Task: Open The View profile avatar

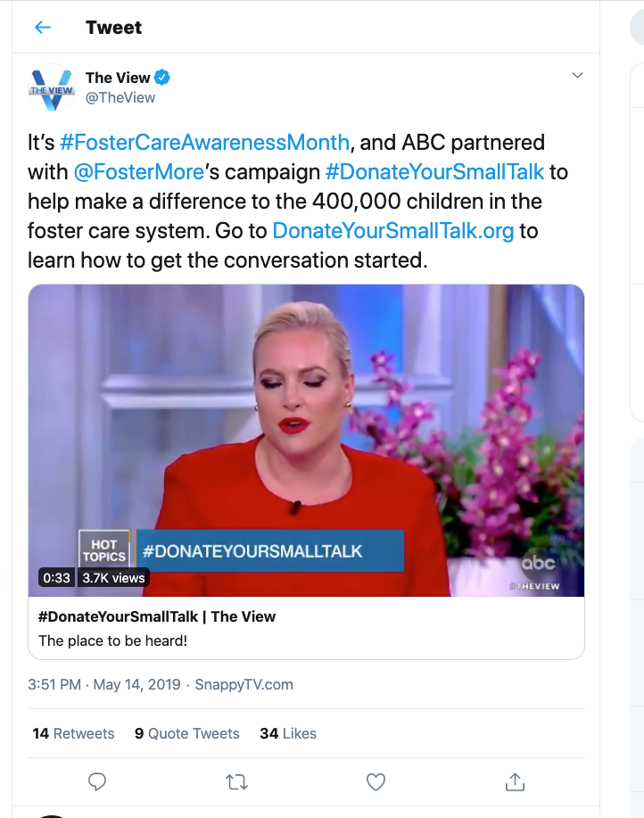Action: pos(51,88)
